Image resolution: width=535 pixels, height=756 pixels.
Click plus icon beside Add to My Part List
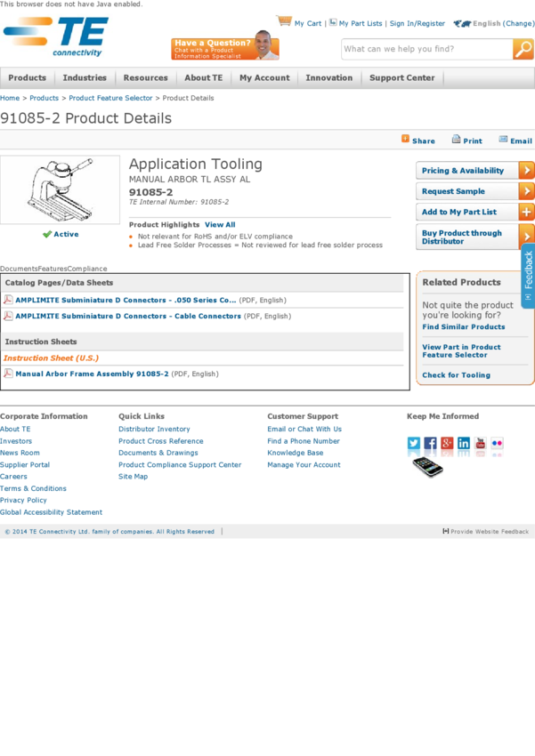click(x=526, y=212)
